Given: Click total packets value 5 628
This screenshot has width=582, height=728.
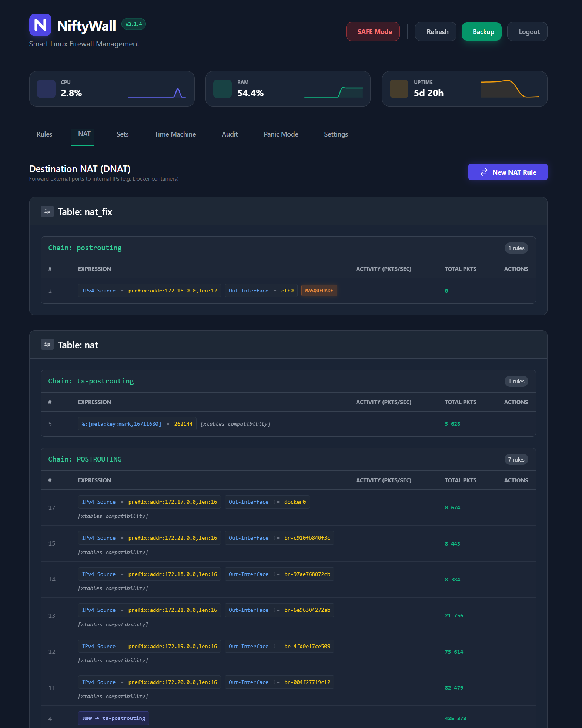Looking at the screenshot, I should click(x=452, y=424).
